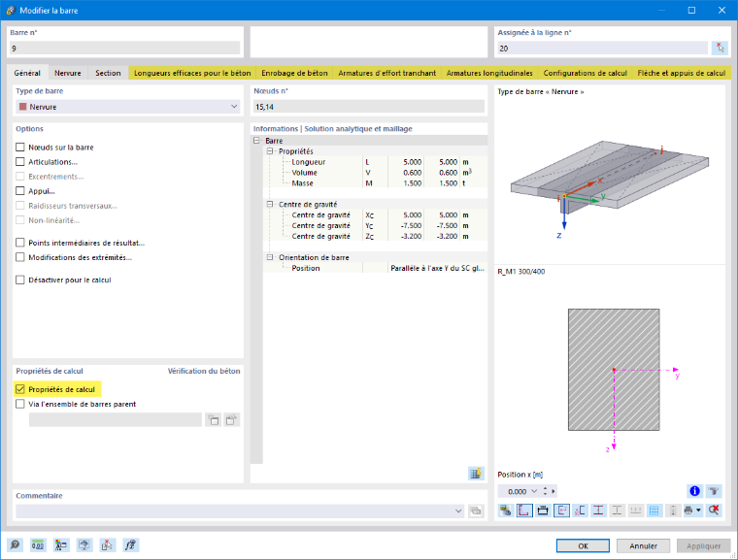The height and width of the screenshot is (560, 738).
Task: Click the pick line cursor icon beside 20
Action: click(x=720, y=48)
